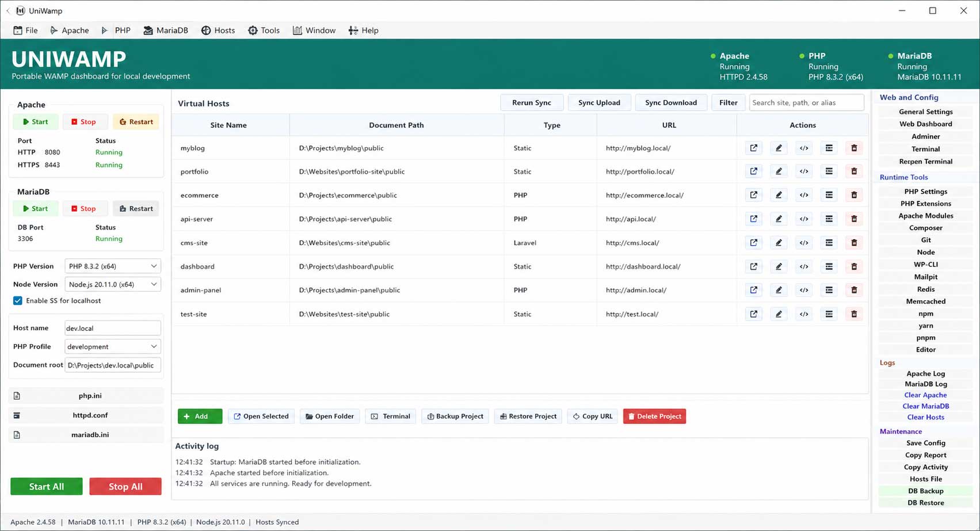Click Clear Apache log link
Viewport: 980px width, 531px height.
point(925,395)
